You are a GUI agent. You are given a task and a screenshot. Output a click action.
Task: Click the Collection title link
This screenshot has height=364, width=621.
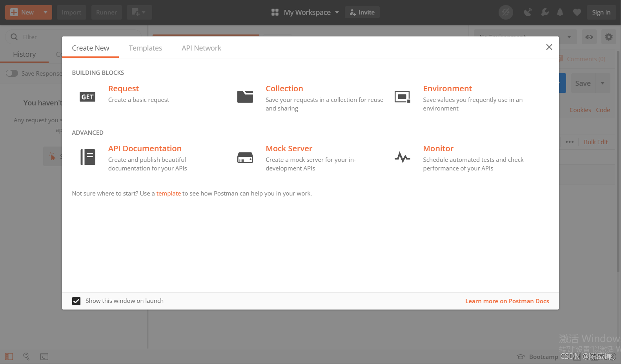click(x=284, y=89)
